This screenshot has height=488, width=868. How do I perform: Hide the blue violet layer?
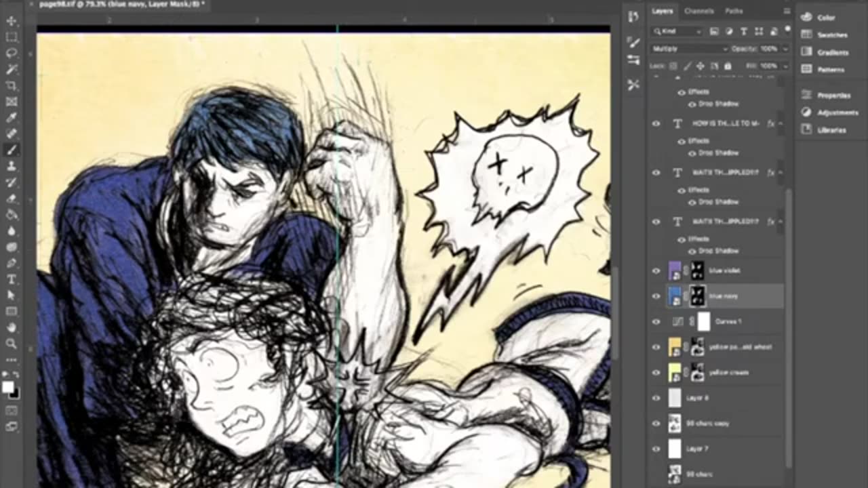[656, 270]
